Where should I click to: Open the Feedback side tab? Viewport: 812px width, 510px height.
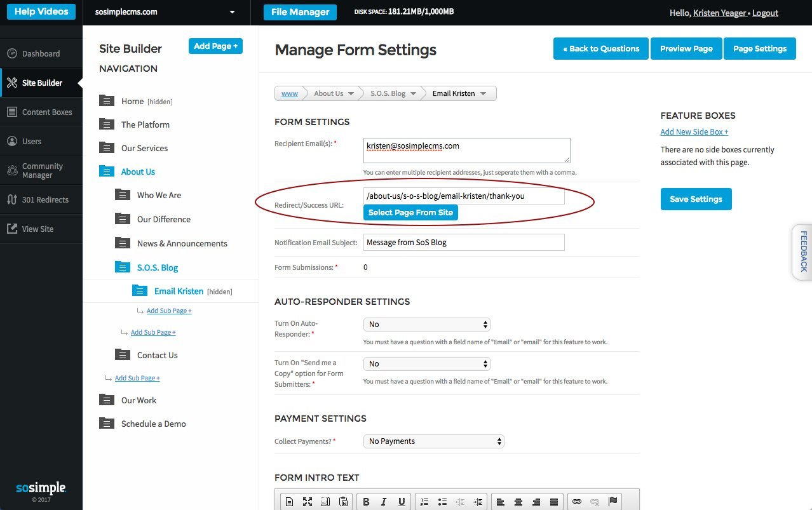point(802,252)
